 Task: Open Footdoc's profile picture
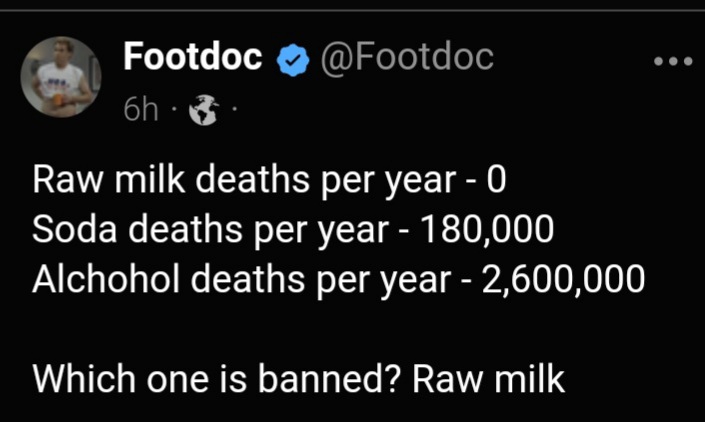click(60, 77)
